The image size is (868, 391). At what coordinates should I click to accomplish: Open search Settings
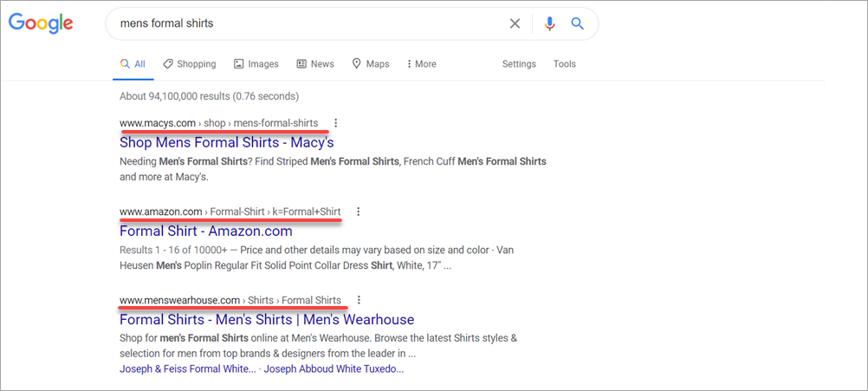click(x=519, y=64)
